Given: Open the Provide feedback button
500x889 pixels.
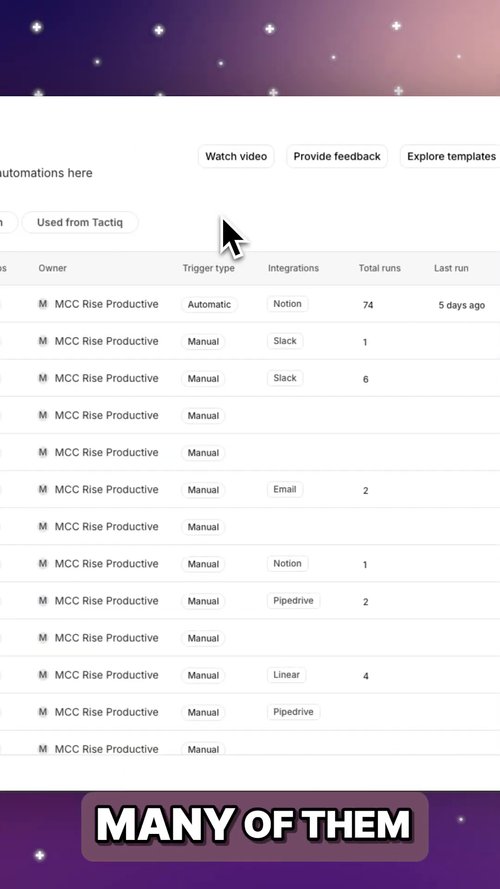Looking at the screenshot, I should 337,156.
